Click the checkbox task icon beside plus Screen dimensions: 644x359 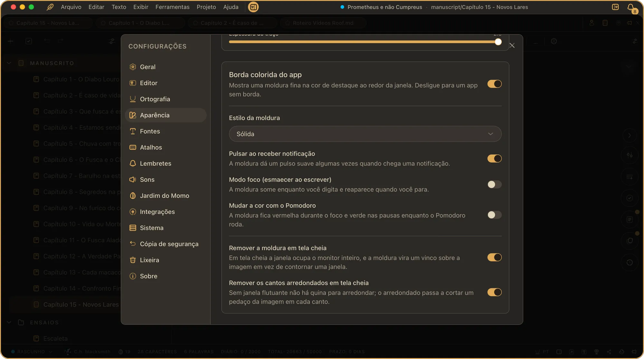[x=29, y=41]
